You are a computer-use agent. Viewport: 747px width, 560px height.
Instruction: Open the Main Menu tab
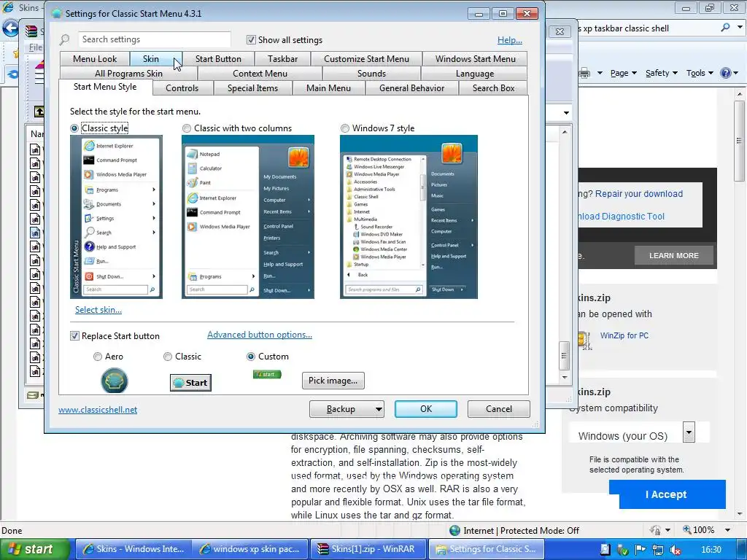(328, 88)
